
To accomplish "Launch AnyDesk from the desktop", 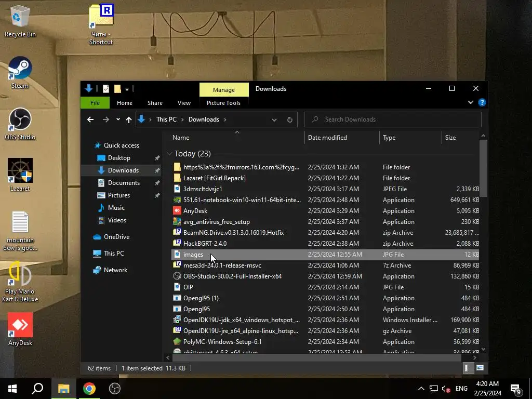I will [20, 329].
